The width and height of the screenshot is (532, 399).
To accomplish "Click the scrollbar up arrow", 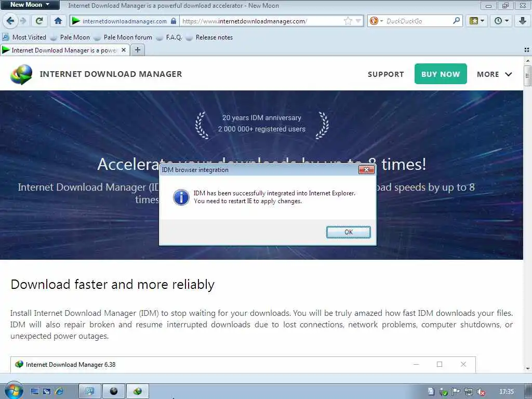I will coord(527,61).
